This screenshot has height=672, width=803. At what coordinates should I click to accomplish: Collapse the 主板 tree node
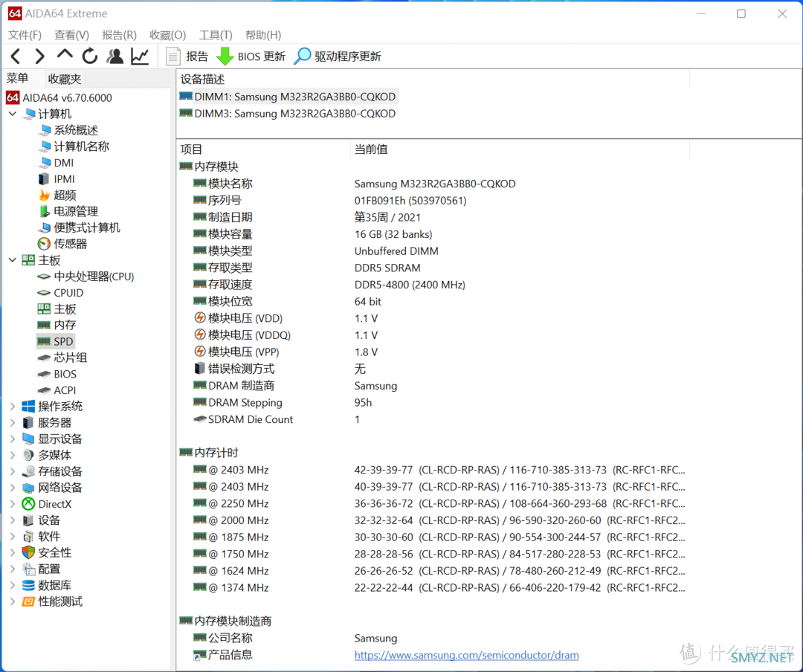pyautogui.click(x=13, y=260)
